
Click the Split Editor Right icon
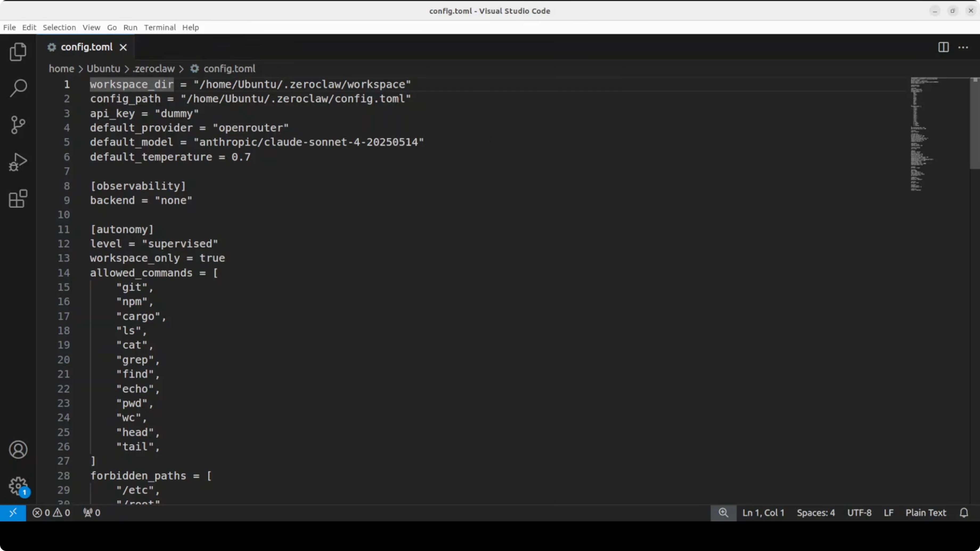coord(944,47)
